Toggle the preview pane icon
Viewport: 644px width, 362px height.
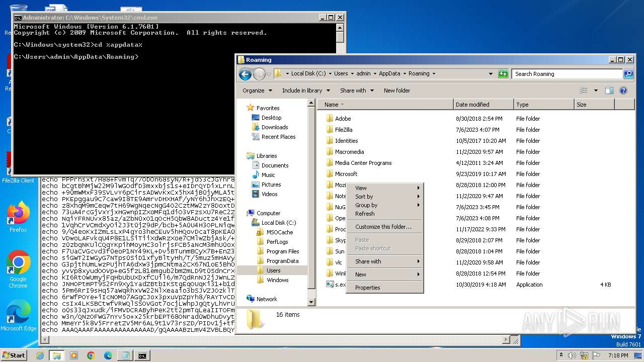pyautogui.click(x=609, y=90)
